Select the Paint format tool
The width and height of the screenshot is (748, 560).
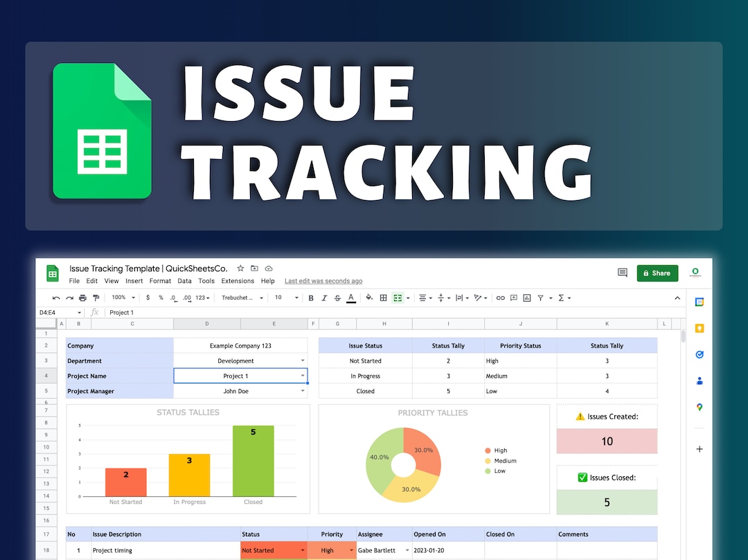96,298
